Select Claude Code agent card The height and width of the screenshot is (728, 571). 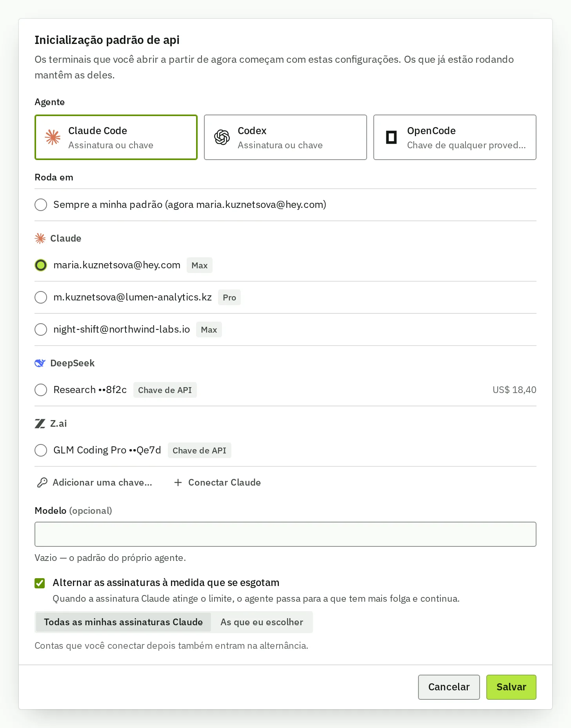pos(116,137)
